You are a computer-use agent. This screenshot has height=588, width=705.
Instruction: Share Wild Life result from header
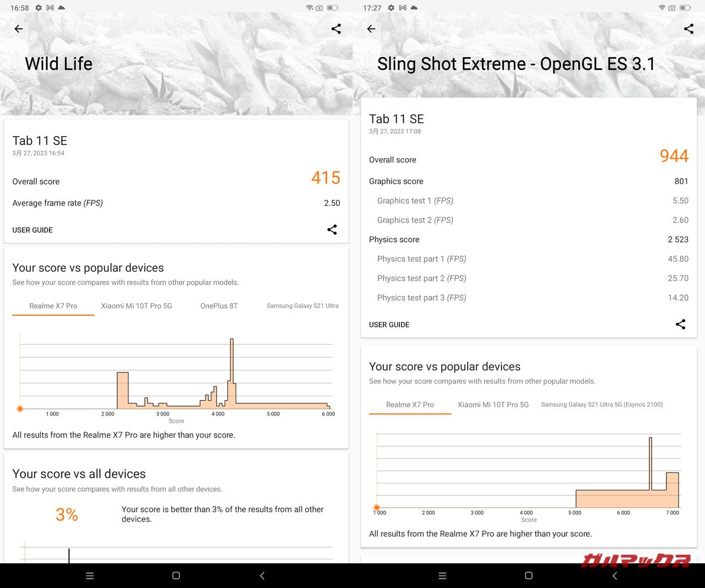(336, 29)
